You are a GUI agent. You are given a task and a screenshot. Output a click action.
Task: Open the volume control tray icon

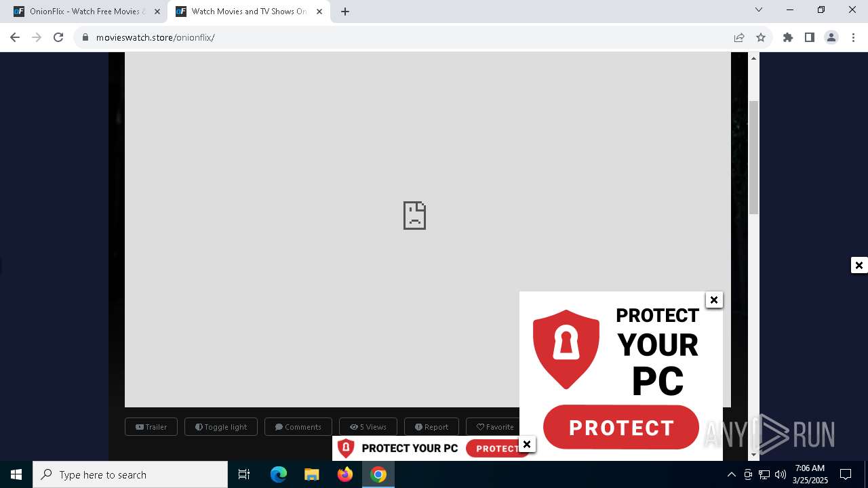(781, 474)
